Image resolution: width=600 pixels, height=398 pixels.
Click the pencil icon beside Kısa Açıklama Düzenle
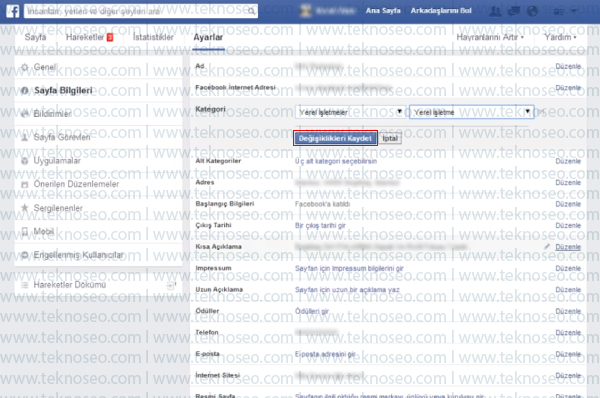[547, 247]
